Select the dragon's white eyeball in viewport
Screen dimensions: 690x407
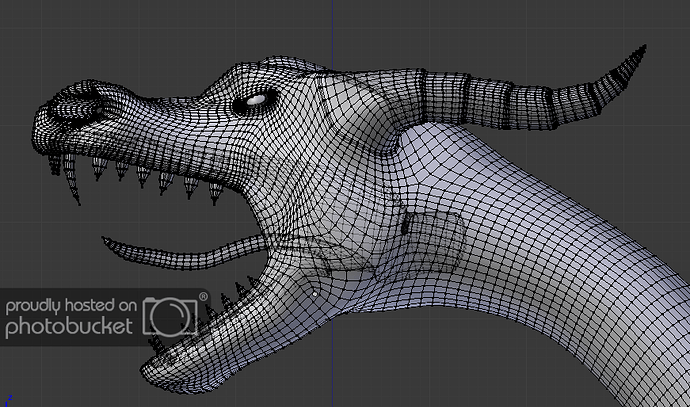[256, 100]
